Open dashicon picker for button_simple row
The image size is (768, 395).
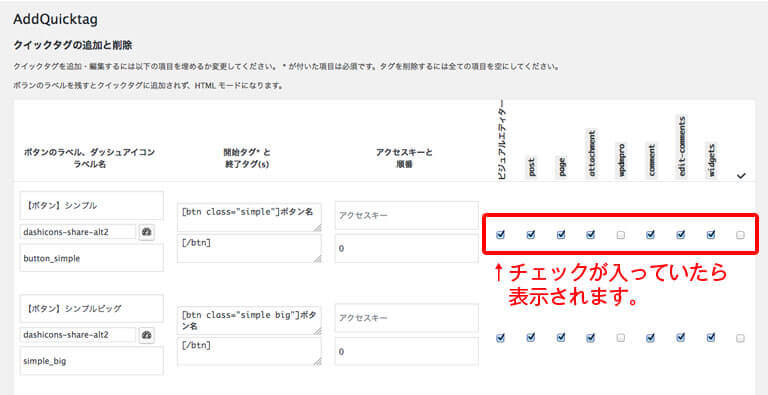146,232
